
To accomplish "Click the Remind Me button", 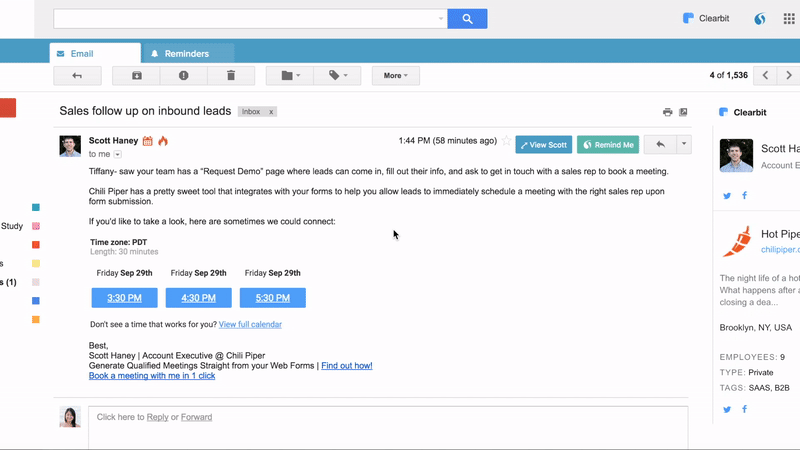I will (x=608, y=145).
